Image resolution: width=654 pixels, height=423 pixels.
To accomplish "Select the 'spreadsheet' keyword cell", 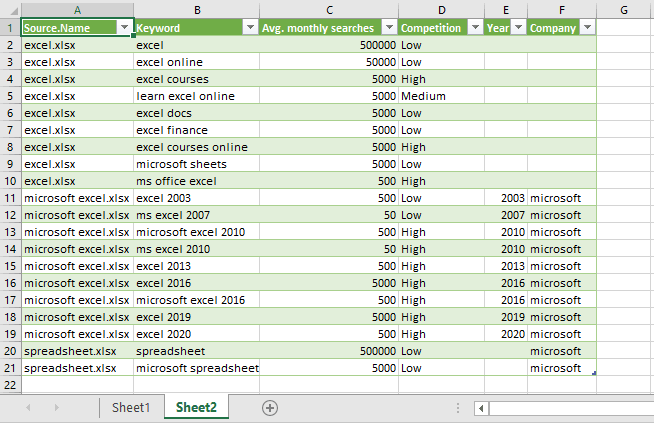I will tap(196, 351).
